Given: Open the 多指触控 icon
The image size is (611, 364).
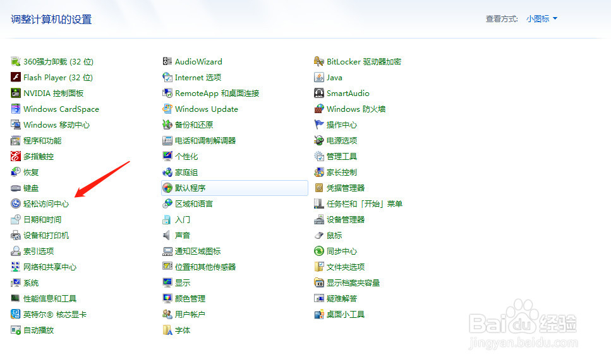Looking at the screenshot, I should [16, 156].
